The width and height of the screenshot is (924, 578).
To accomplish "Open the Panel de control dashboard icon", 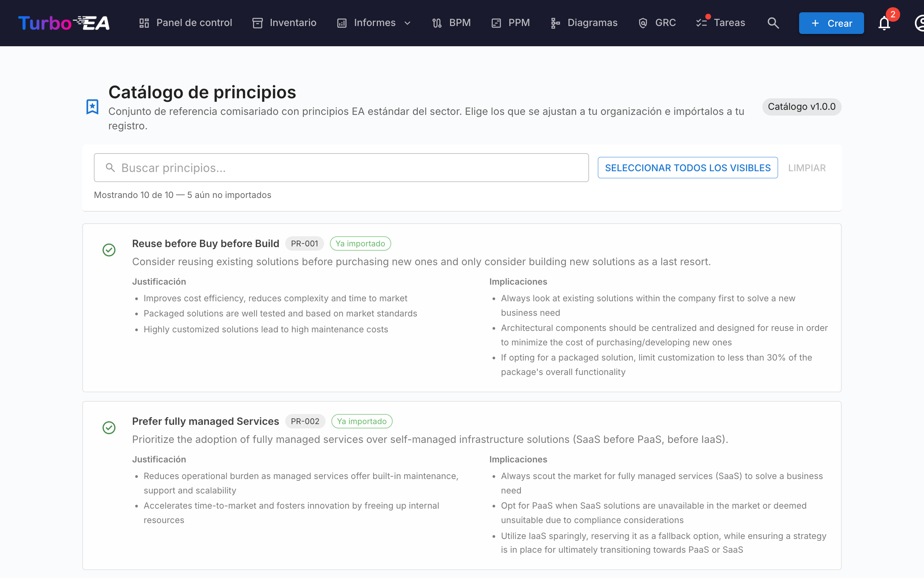I will (144, 23).
